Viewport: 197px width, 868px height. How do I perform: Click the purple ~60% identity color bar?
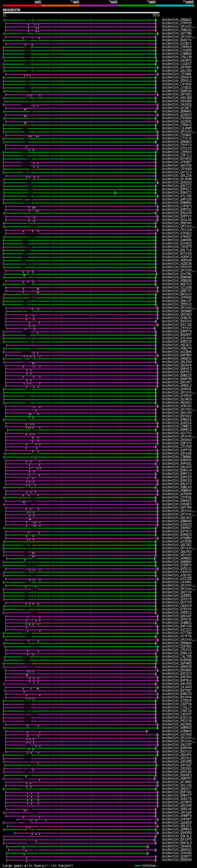pyautogui.click(x=99, y=6)
